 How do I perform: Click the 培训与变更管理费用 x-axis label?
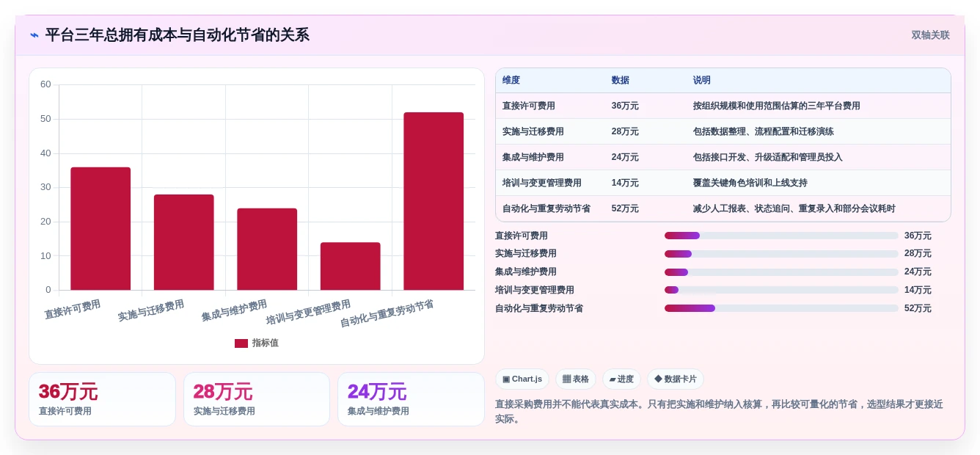click(x=308, y=312)
